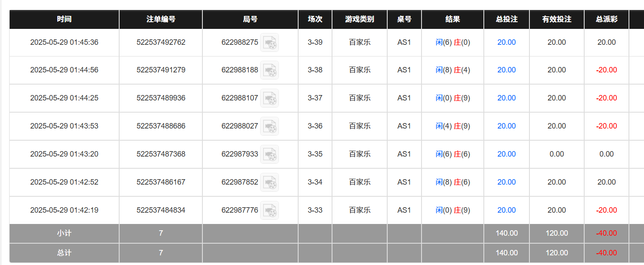Open the video replay for round 622988275

coord(269,42)
